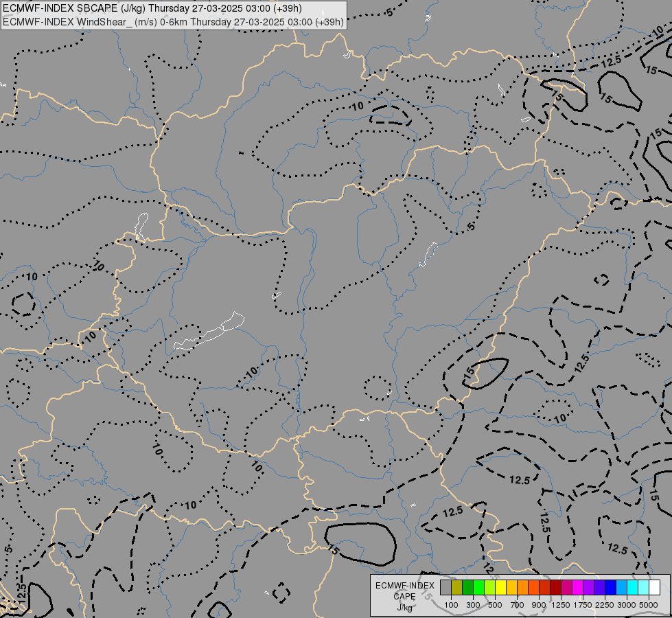Click the pure yellow swatch starting at 500

(x=500, y=587)
